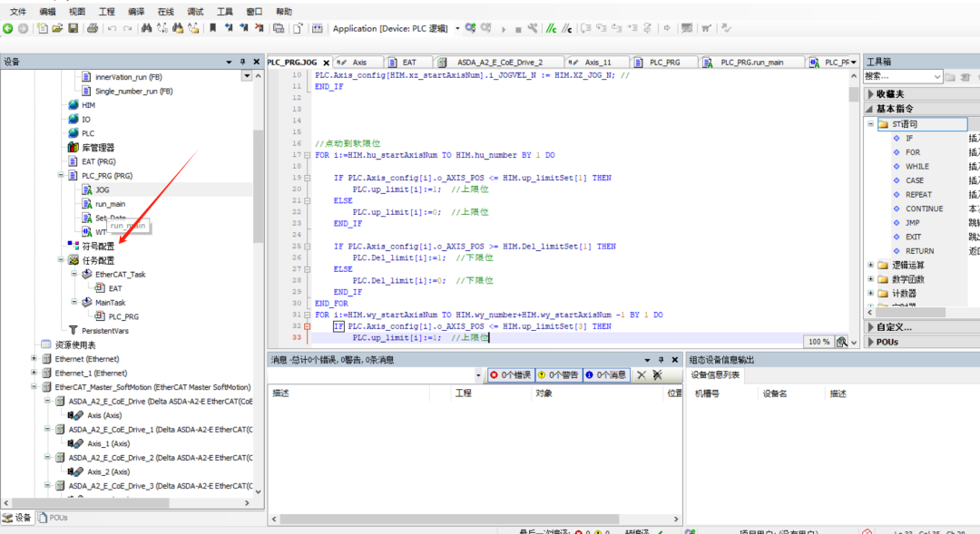Click the 任务配置 task configuration icon
Viewport: 980px width, 534px height.
(x=73, y=260)
